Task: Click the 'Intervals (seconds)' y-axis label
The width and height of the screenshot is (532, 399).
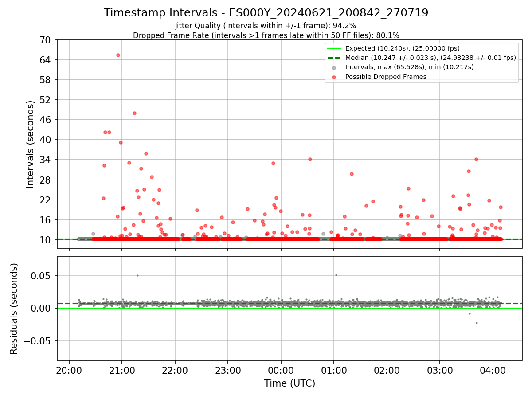Action: (30, 144)
